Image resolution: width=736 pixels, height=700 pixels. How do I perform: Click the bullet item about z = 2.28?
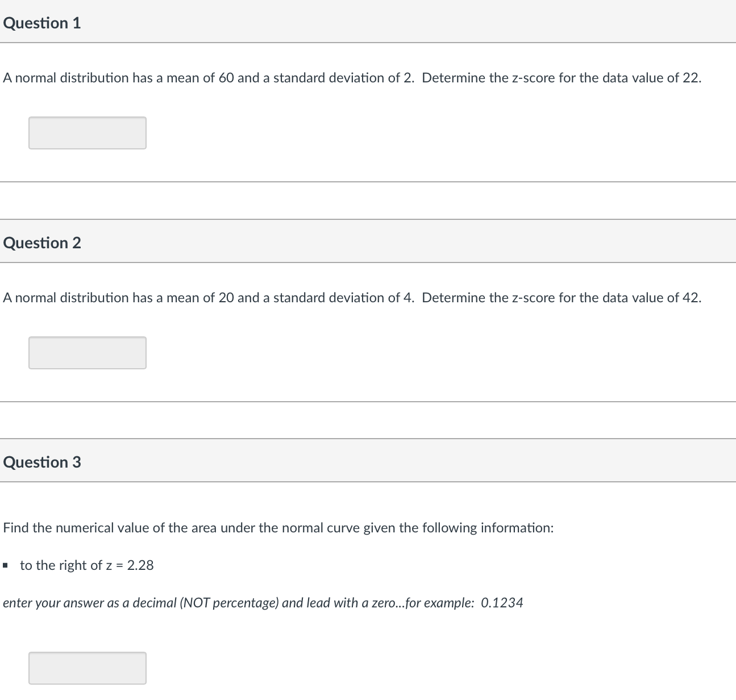coord(85,565)
